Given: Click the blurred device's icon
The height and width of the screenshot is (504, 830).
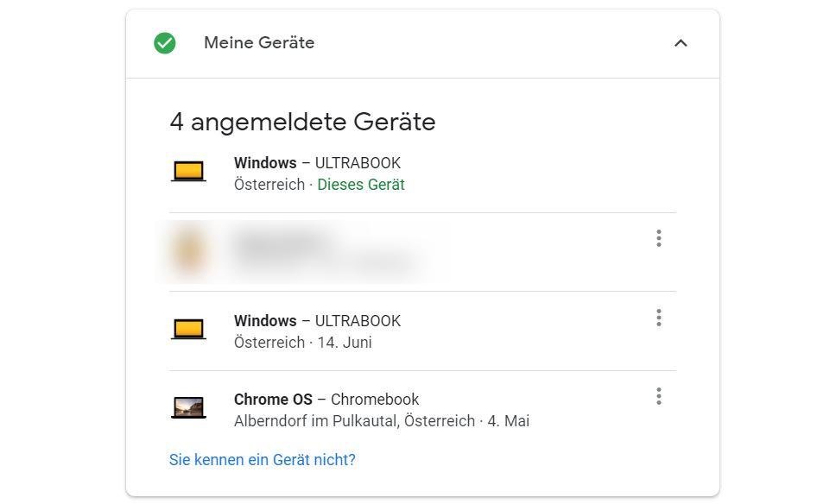Looking at the screenshot, I should pyautogui.click(x=188, y=251).
